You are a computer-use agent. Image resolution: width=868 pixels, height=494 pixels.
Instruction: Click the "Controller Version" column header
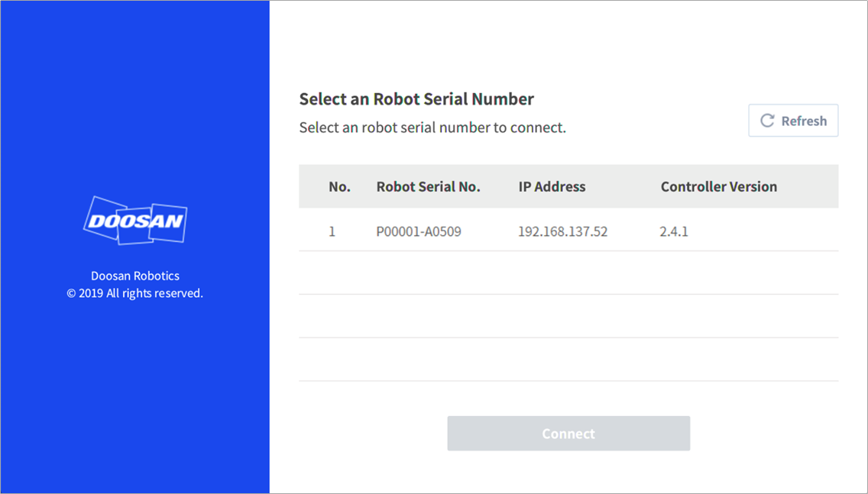(718, 186)
